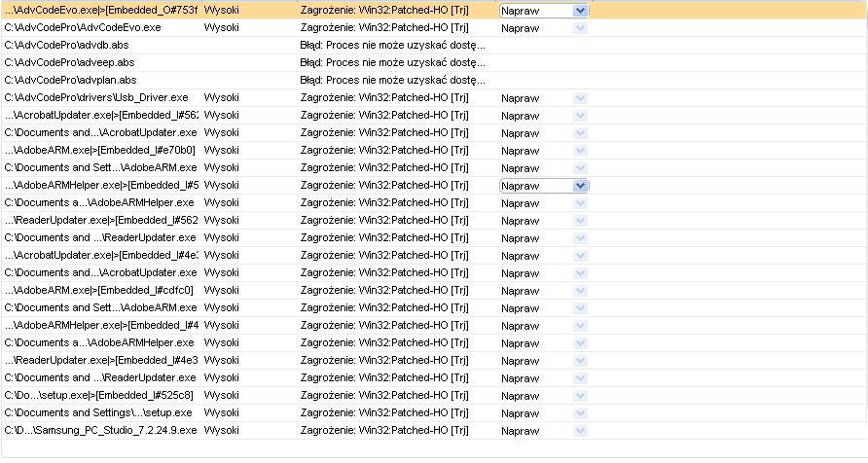This screenshot has height=463, width=868.
Task: Select the C:\AdvCodePro\AdvCodeEvo.exe row
Action: pos(434,27)
